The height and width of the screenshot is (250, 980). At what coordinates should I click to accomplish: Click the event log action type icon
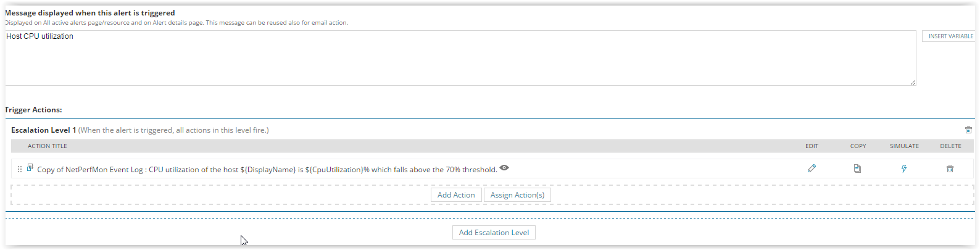pos(30,167)
